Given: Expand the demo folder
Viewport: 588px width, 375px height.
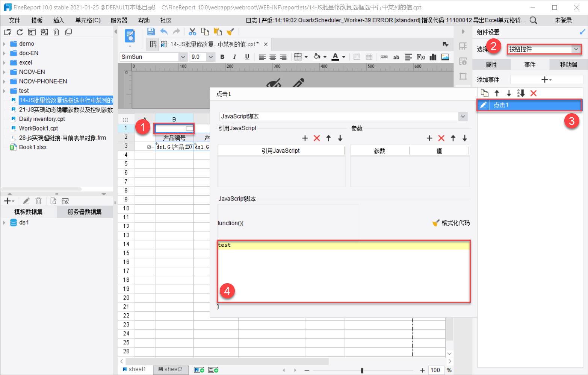Looking at the screenshot, I should pyautogui.click(x=4, y=44).
